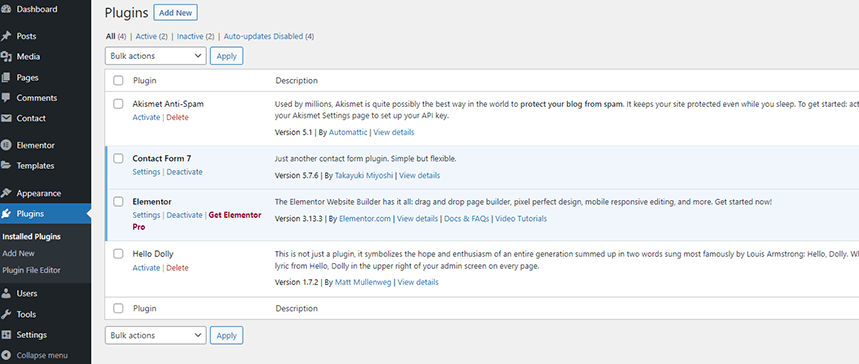Open the top Bulk actions dropdown
The width and height of the screenshot is (859, 364).
click(156, 56)
